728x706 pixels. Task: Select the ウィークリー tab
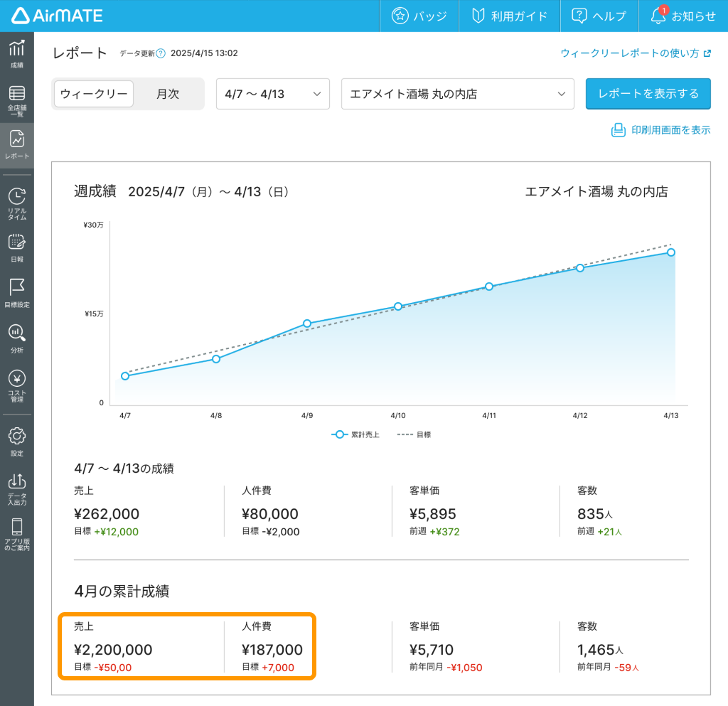94,94
